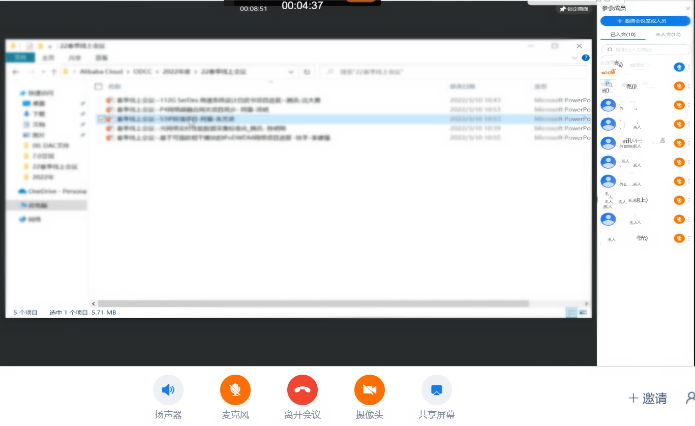The width and height of the screenshot is (695, 426).
Task: Click the properties icon in Explorer title bar
Action: (x=29, y=46)
